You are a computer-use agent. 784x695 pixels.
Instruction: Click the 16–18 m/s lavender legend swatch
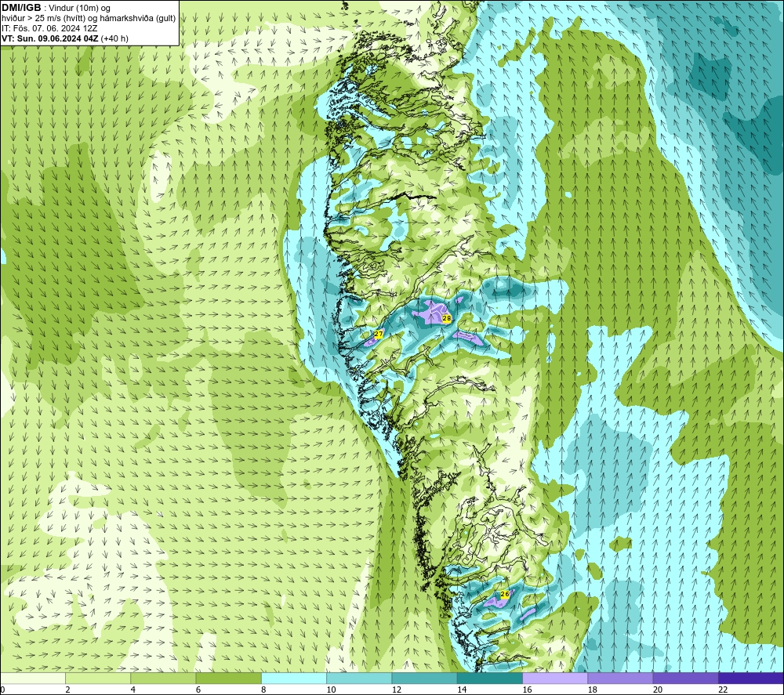[555, 678]
